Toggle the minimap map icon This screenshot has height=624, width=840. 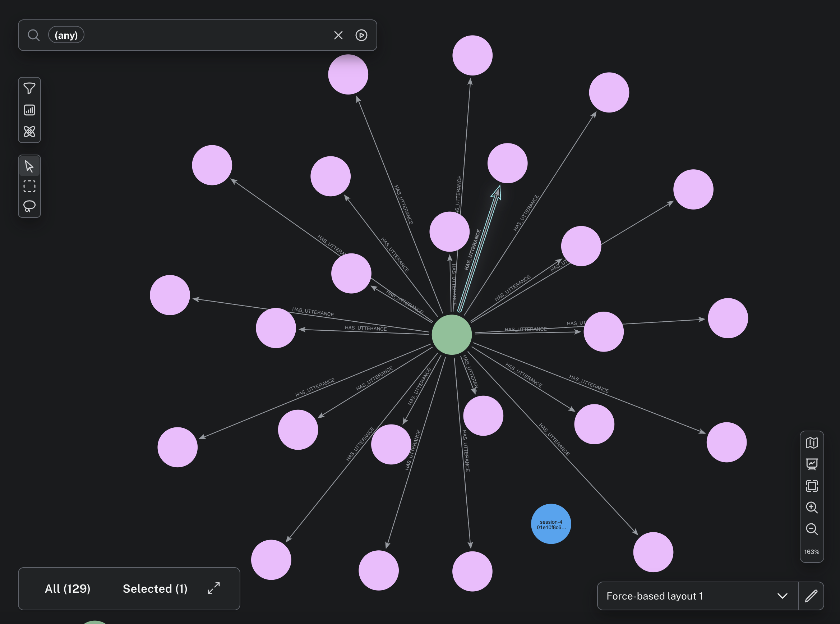812,443
